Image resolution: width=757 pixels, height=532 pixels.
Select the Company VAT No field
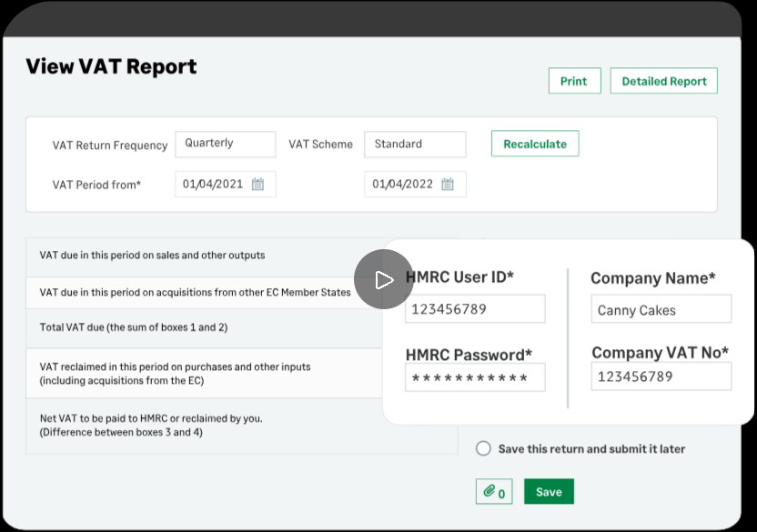pos(661,376)
